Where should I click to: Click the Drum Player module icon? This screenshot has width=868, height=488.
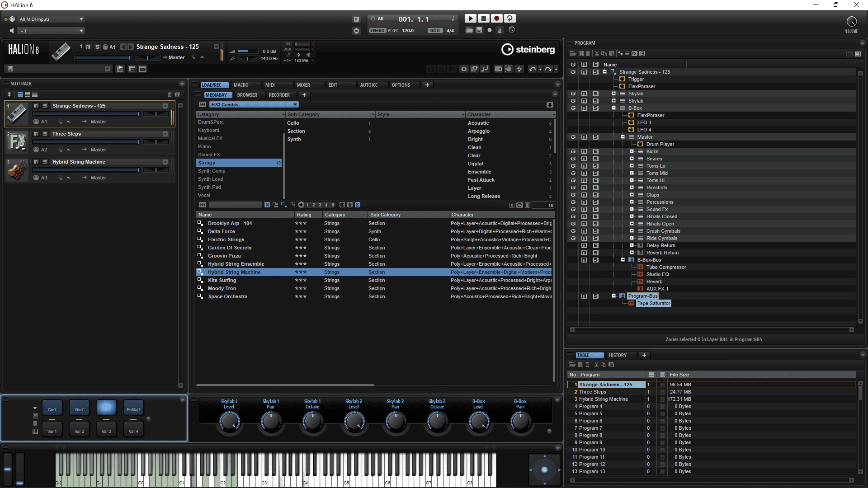641,144
